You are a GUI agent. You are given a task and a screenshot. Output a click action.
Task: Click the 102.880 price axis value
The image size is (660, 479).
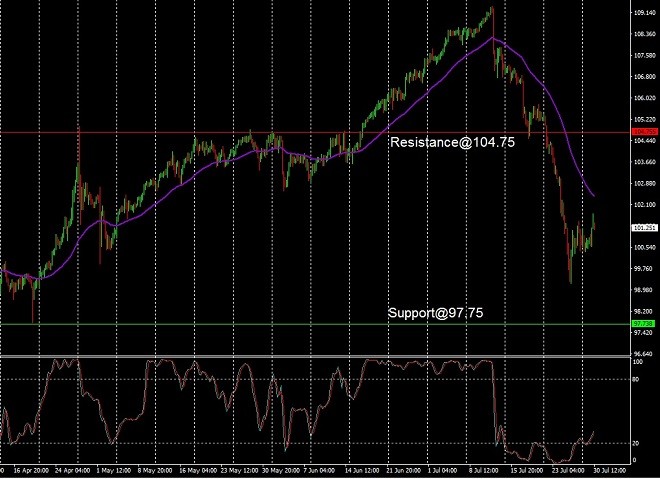644,184
